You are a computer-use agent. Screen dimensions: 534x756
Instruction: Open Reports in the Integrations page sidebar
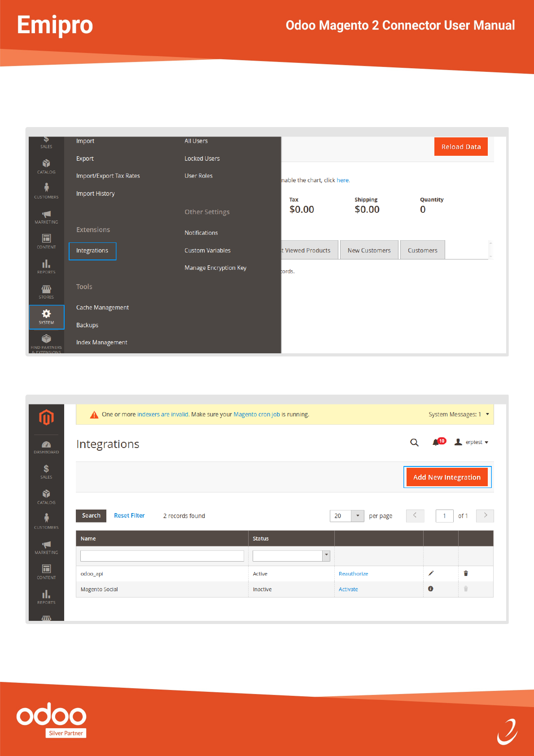point(46,597)
